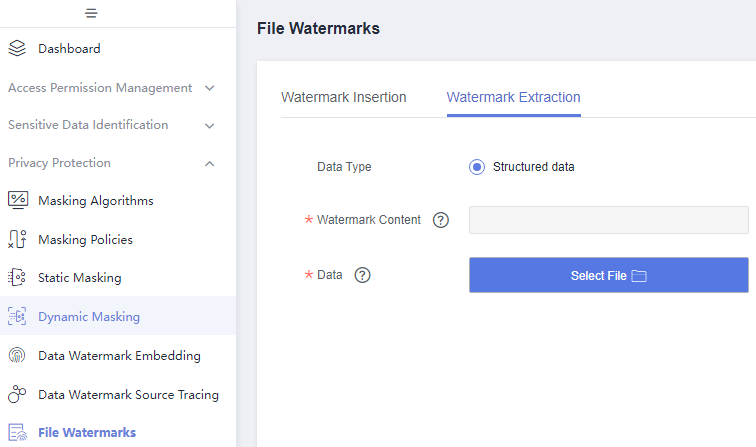Click the File Watermarks sidebar icon
Image resolution: width=756 pixels, height=447 pixels.
(x=17, y=433)
